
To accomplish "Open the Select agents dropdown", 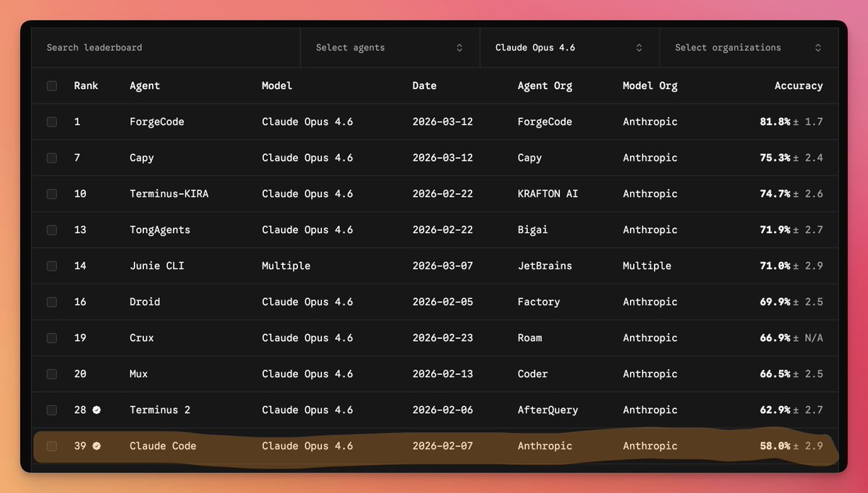I will click(x=390, y=48).
